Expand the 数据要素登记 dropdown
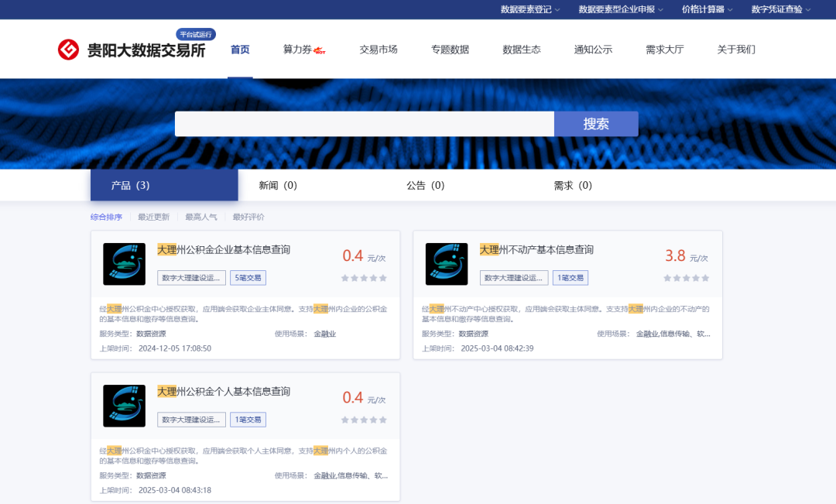Viewport: 836px width, 504px height. [527, 11]
